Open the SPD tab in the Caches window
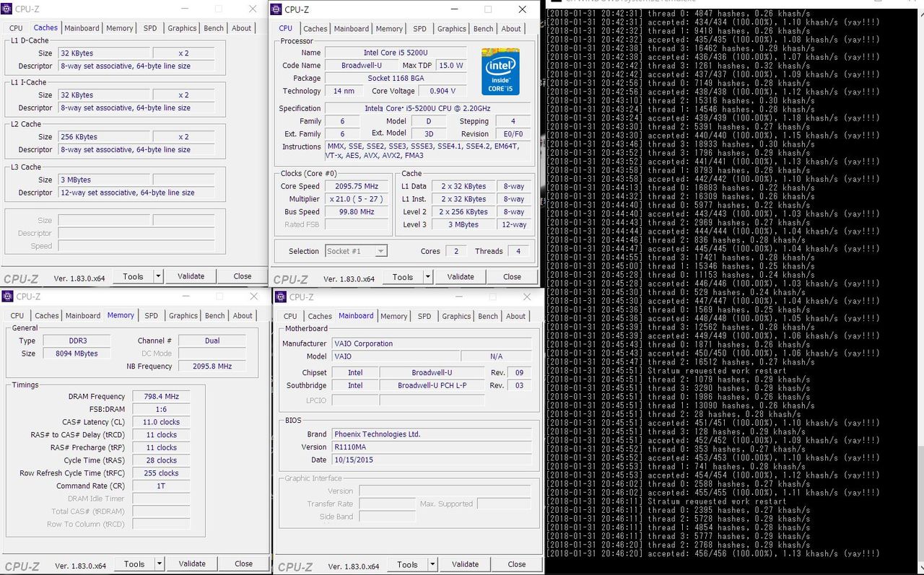 tap(150, 28)
